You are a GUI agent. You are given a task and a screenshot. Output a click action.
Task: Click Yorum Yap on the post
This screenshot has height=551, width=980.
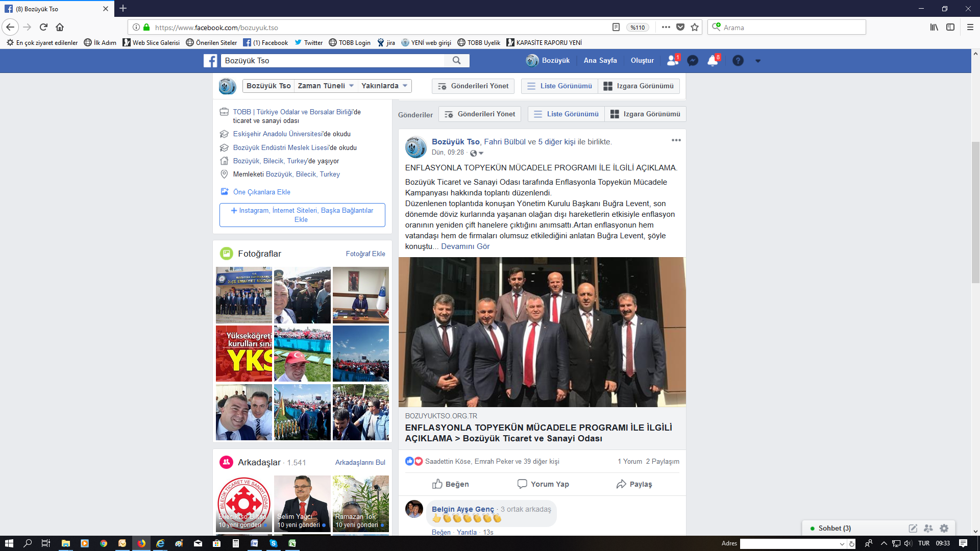[543, 484]
